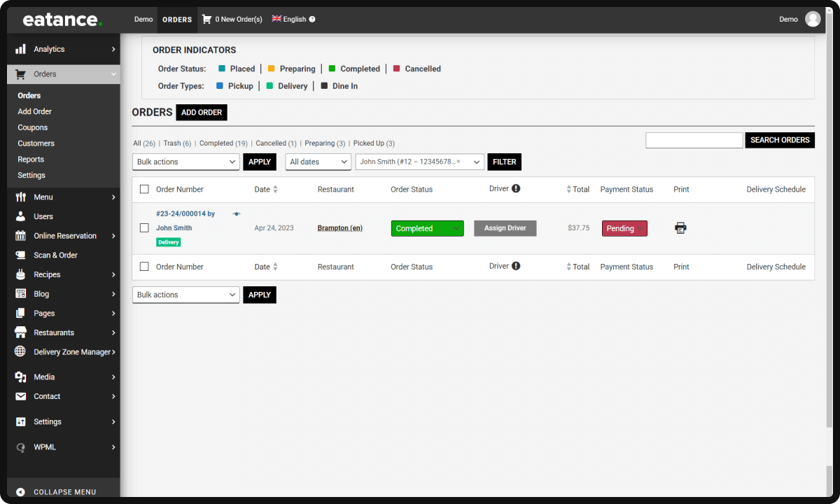Open Reports in the sidebar
This screenshot has width=840, height=504.
pos(31,160)
